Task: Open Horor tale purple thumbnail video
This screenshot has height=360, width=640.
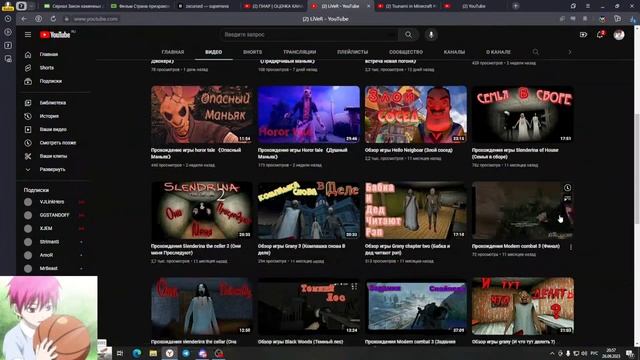Action: [309, 114]
